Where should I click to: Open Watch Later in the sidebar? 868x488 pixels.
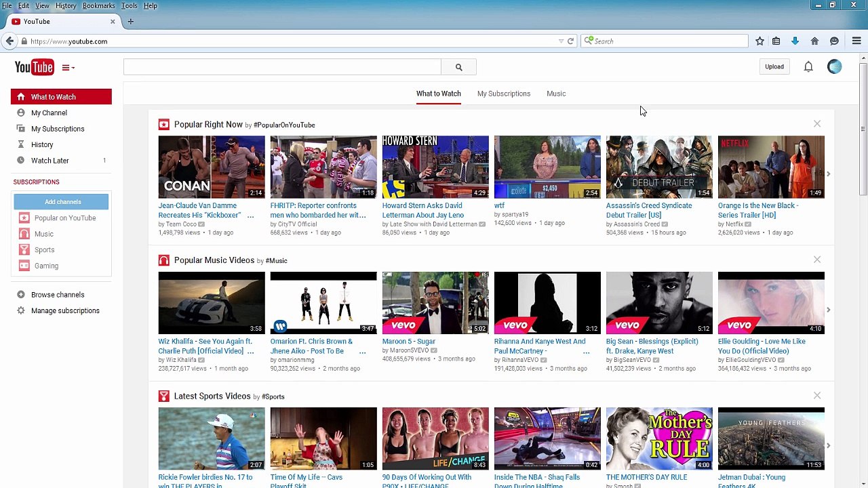point(50,161)
